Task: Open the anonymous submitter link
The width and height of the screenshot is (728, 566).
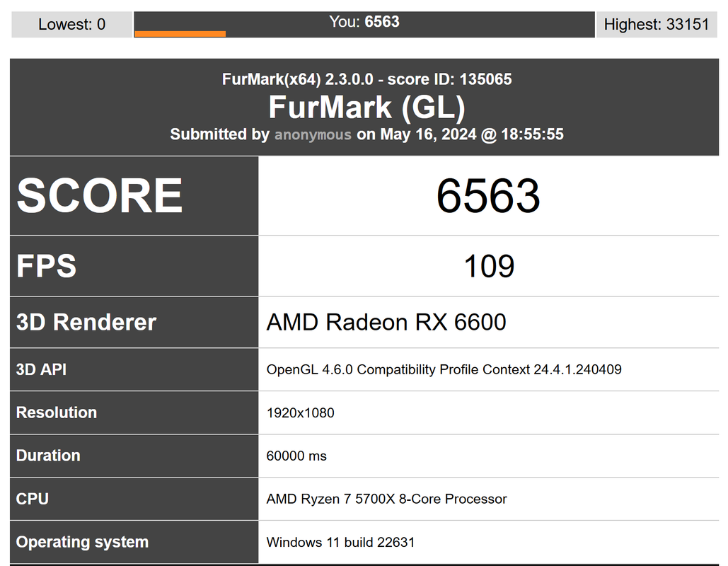Action: (x=313, y=134)
